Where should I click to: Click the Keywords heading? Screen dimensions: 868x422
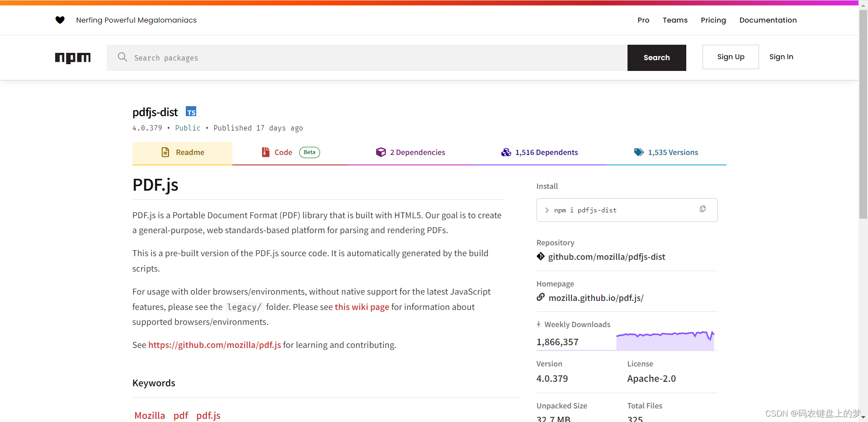pyautogui.click(x=154, y=383)
